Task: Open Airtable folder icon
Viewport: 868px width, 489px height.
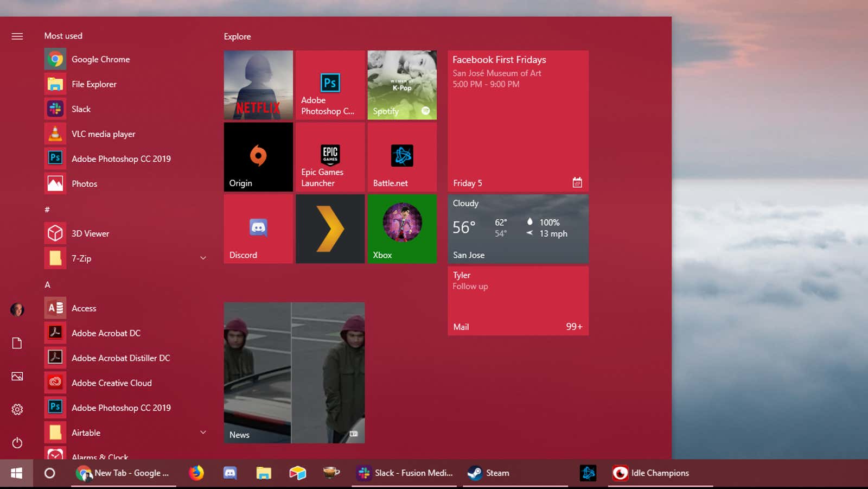Action: coord(55,433)
